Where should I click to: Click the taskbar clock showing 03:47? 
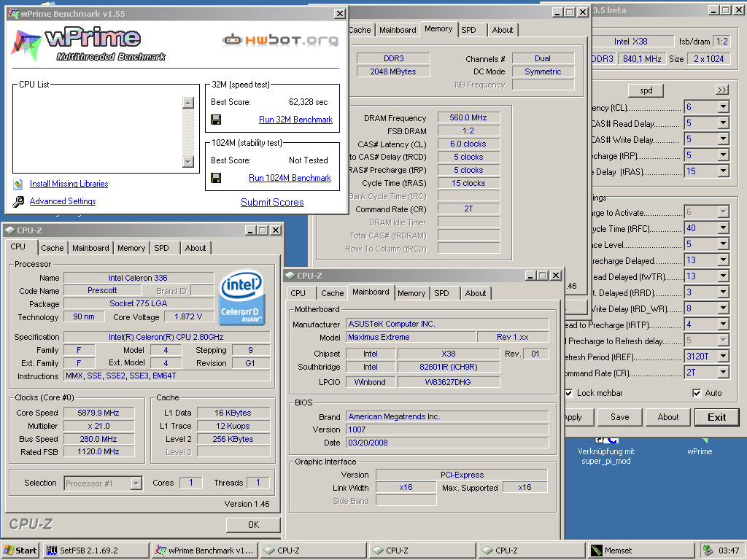pos(729,551)
